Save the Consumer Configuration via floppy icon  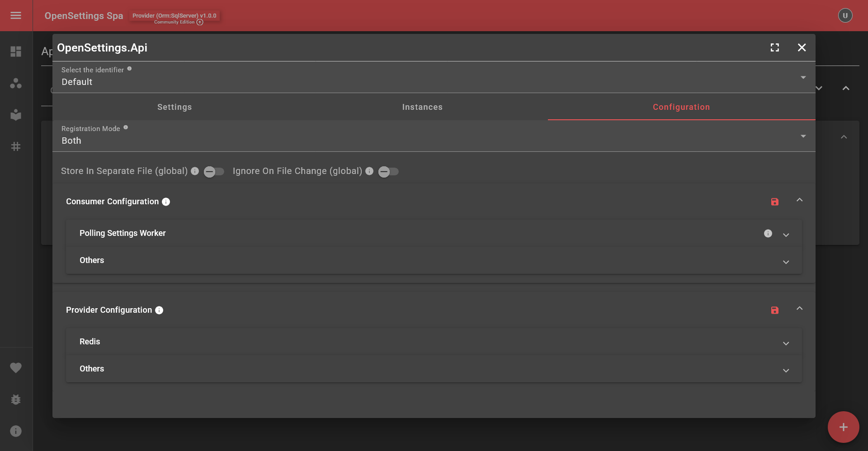pos(775,202)
